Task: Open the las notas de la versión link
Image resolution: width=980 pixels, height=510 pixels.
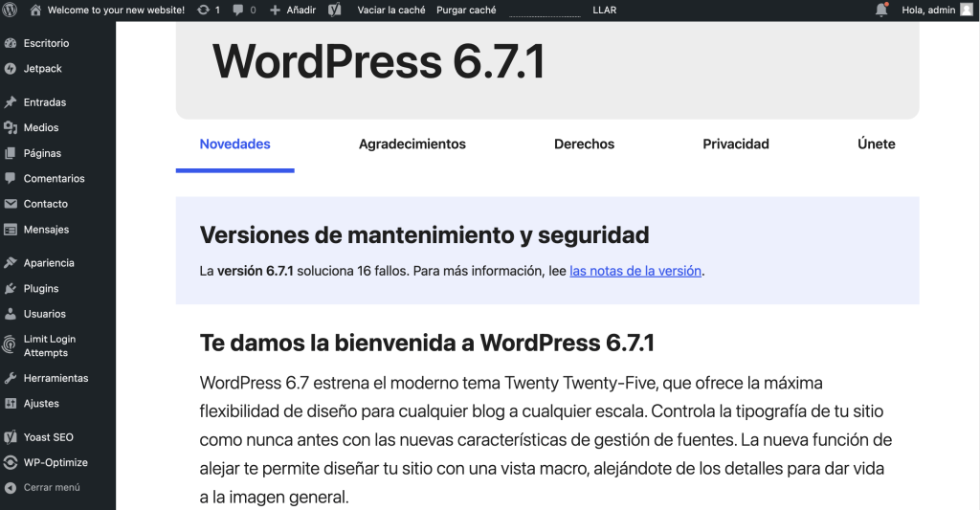Action: tap(635, 271)
